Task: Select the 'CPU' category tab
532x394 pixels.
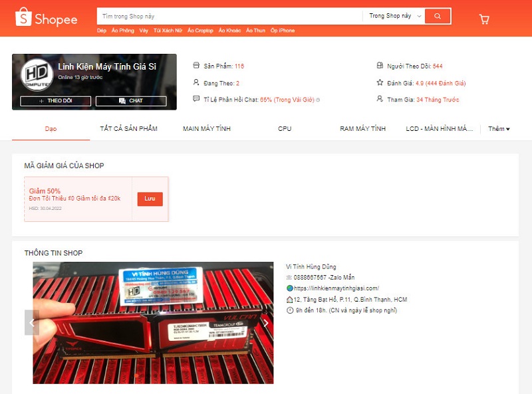Action: tap(285, 128)
